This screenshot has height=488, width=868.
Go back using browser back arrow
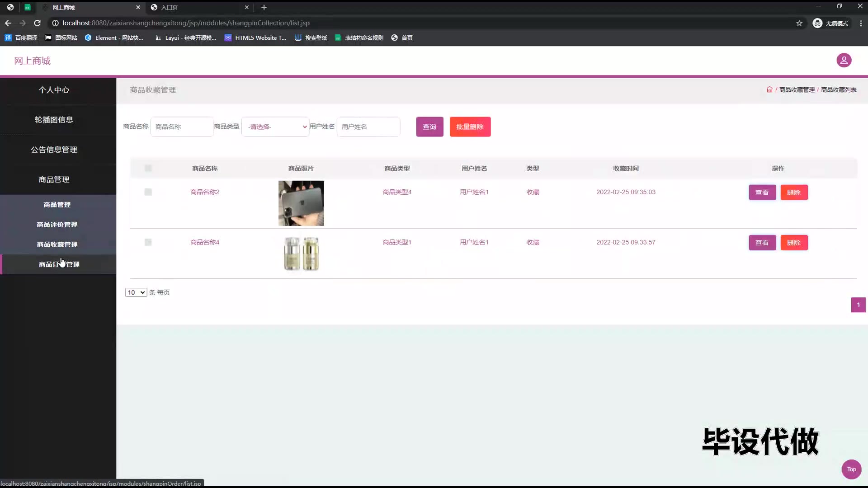coord(8,23)
